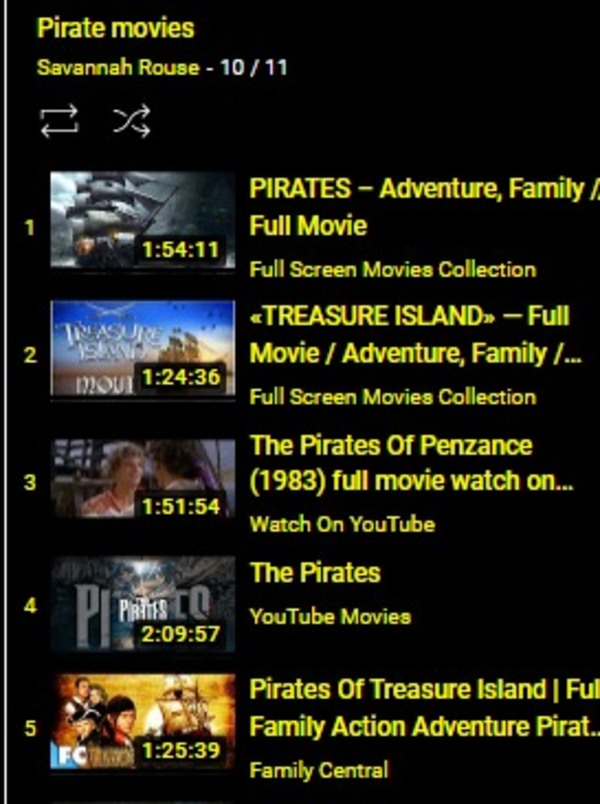Click the PIRATES – Adventure, Family title

click(424, 207)
